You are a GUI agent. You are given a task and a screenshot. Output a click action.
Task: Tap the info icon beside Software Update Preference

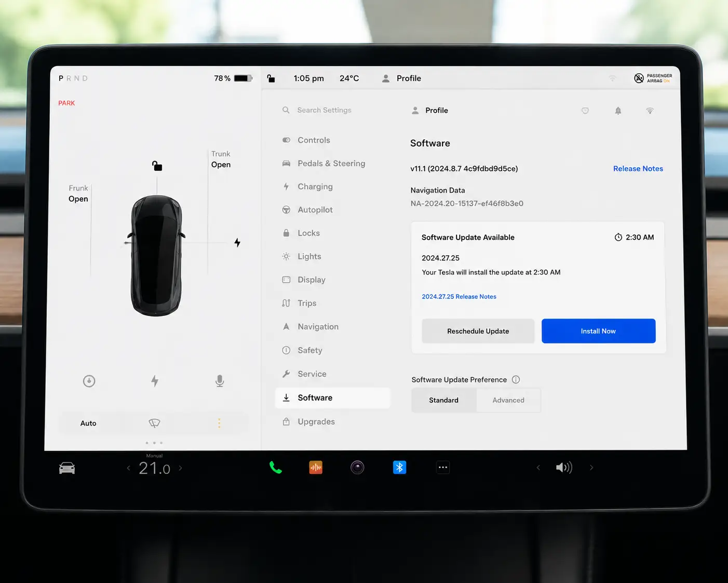point(516,380)
